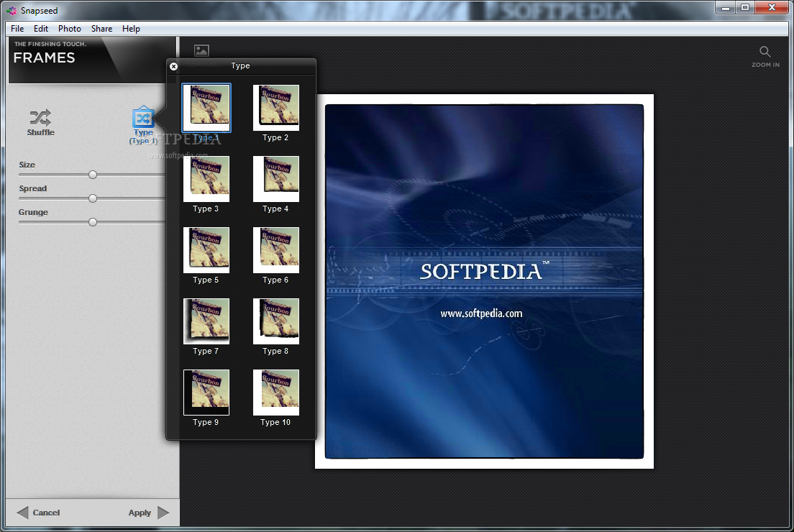Open the Share menu

(102, 29)
